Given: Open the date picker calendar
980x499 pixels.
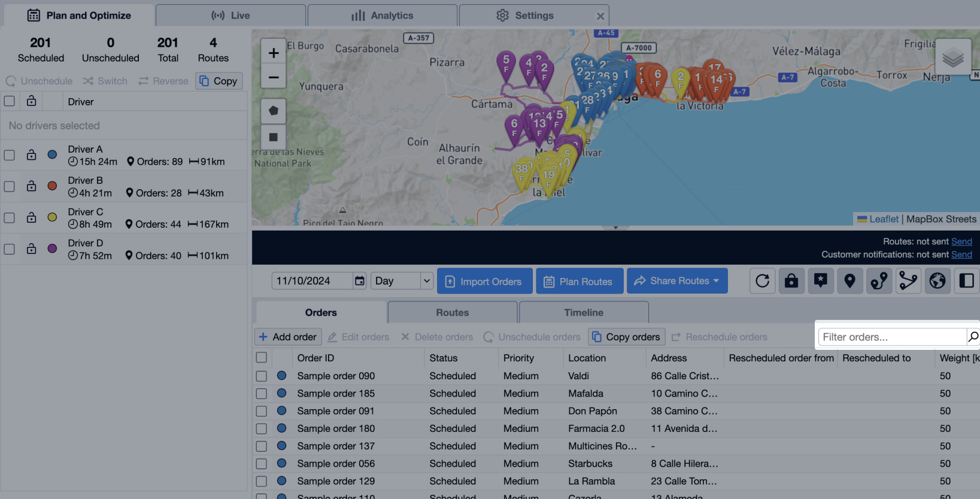Looking at the screenshot, I should (359, 281).
